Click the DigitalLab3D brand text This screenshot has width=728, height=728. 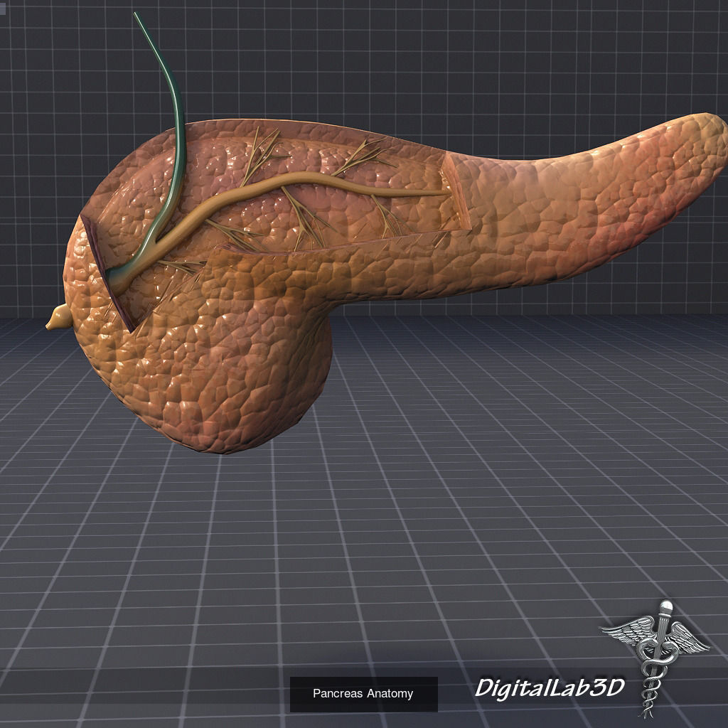[x=550, y=687]
